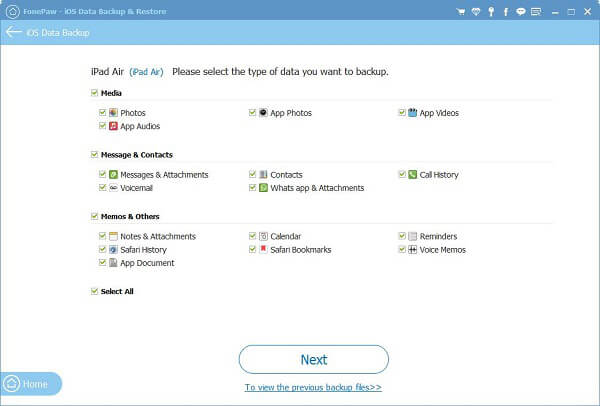600x406 pixels.
Task: Return to the Home button
Action: (x=30, y=383)
